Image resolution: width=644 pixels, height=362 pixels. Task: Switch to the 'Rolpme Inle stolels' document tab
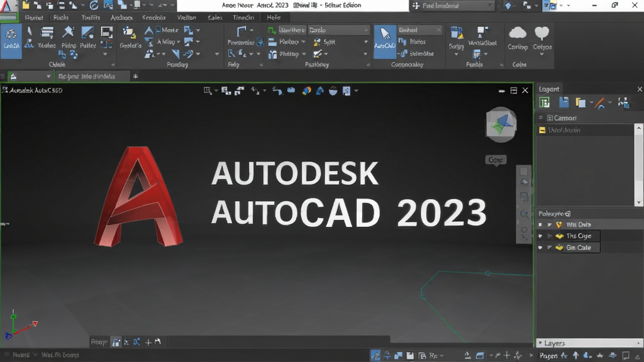(92, 77)
